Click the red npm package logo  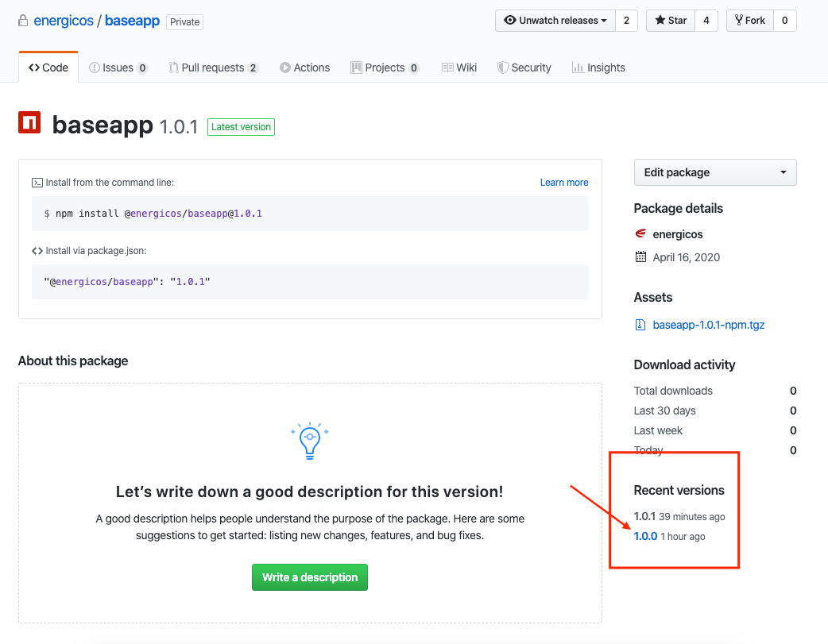[x=29, y=122]
